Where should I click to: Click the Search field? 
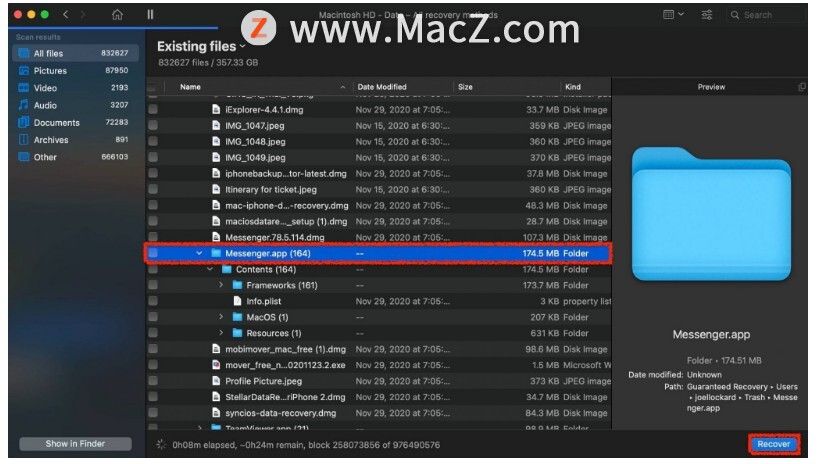(766, 15)
